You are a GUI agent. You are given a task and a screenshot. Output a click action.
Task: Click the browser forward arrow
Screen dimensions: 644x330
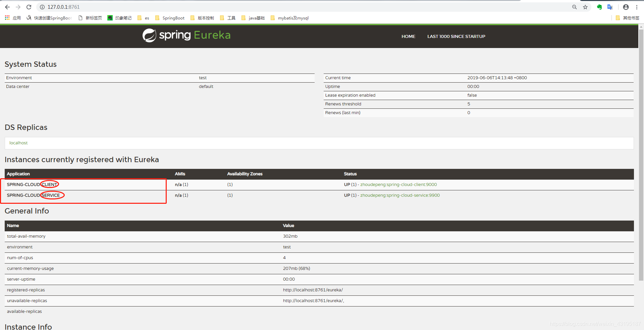[18, 7]
